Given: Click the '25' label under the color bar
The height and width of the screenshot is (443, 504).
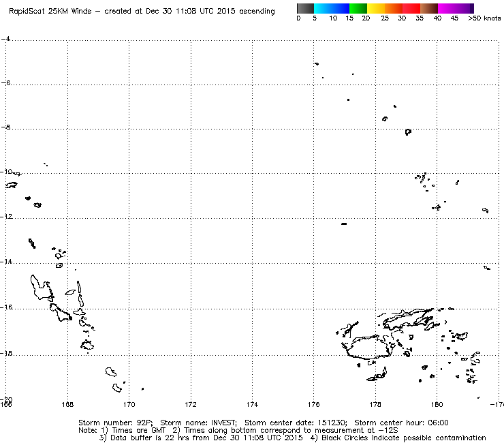Looking at the screenshot, I should pos(385,18).
